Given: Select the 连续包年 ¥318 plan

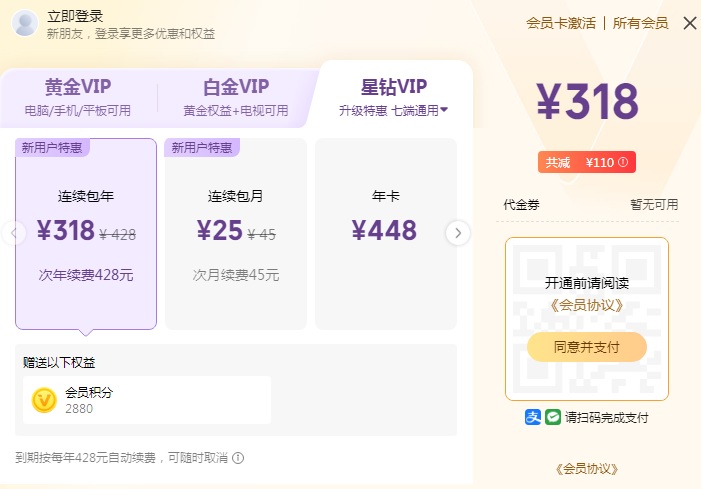Looking at the screenshot, I should tap(86, 234).
